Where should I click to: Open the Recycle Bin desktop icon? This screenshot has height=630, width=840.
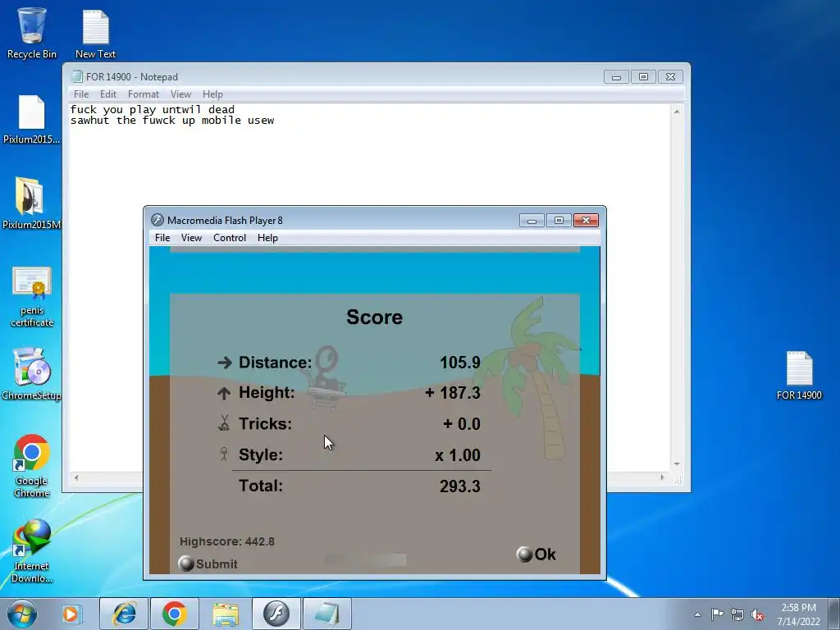pos(32,32)
